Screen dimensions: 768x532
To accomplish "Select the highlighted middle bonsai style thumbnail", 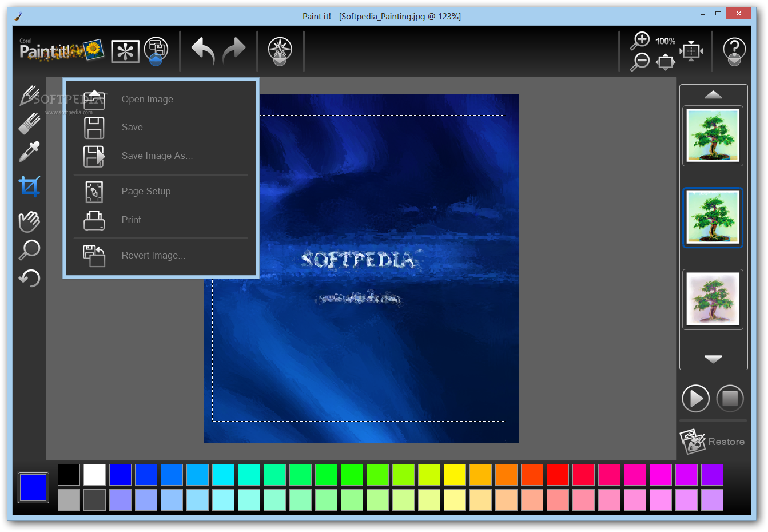I will pyautogui.click(x=713, y=217).
